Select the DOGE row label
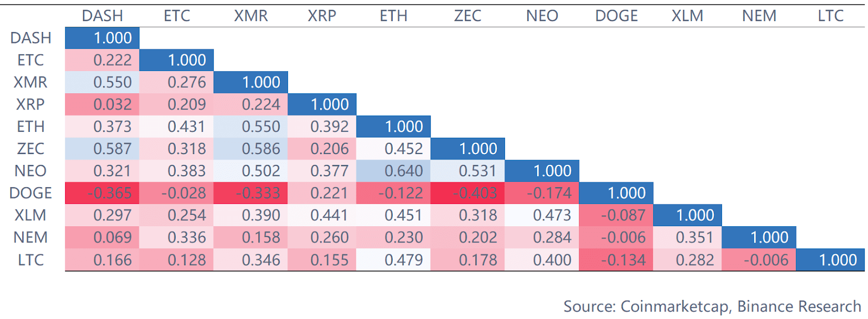 tap(30, 193)
